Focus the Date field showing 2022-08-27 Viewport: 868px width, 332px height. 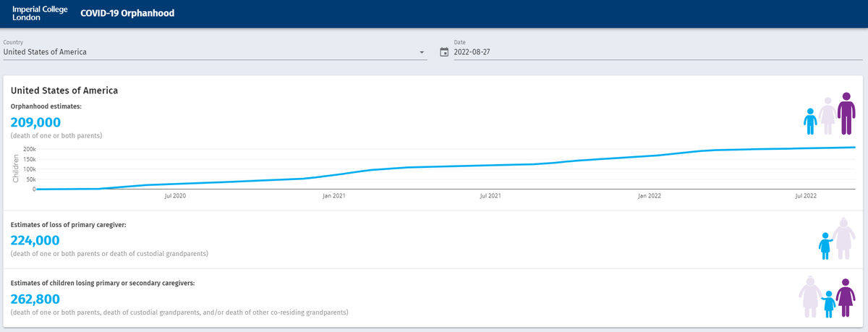[x=658, y=52]
